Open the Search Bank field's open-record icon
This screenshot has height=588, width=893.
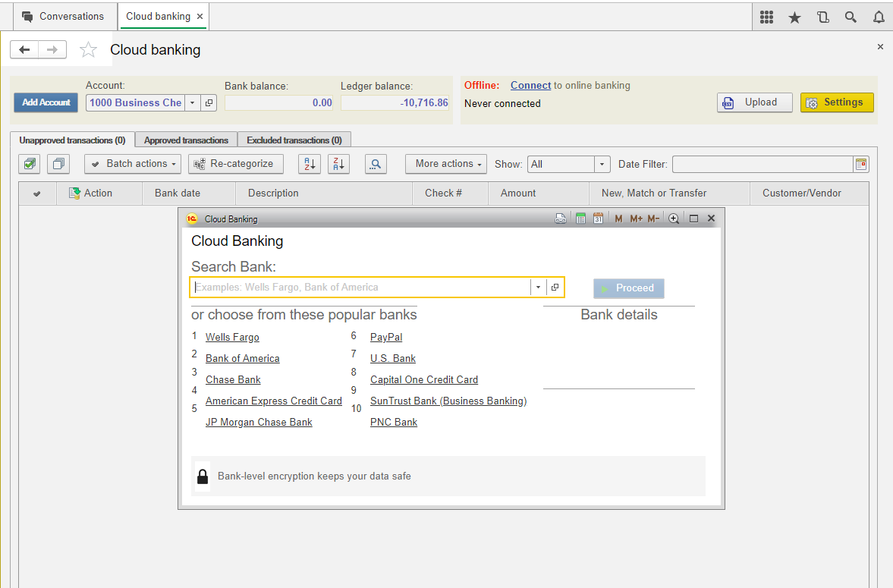pos(555,287)
